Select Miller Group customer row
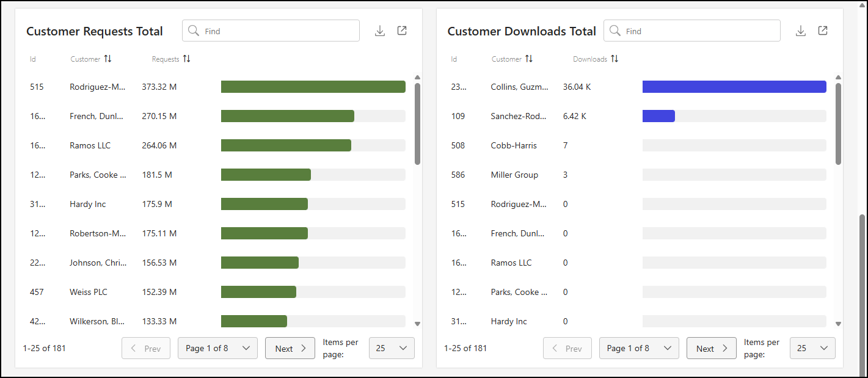This screenshot has width=868, height=378. click(638, 175)
